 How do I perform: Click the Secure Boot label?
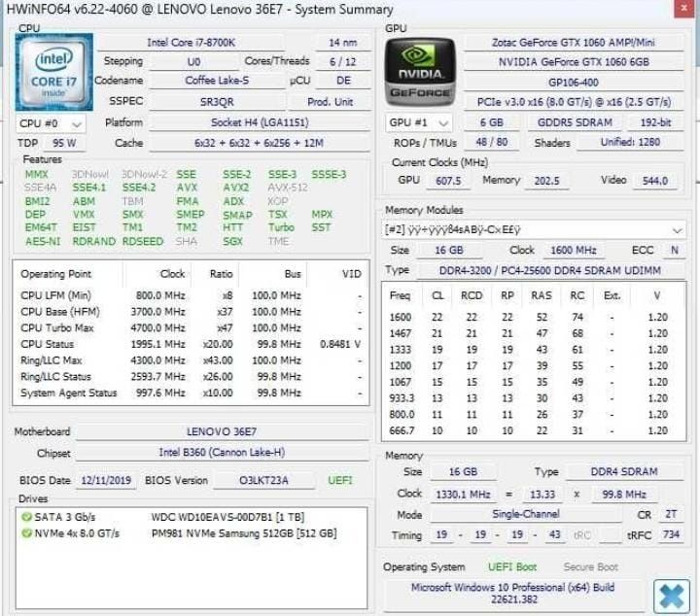[x=591, y=567]
